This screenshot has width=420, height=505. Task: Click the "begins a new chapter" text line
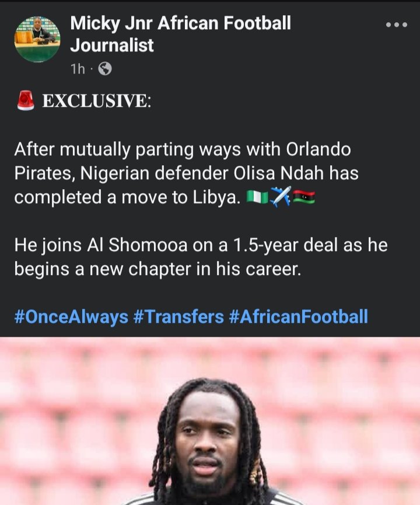157,270
